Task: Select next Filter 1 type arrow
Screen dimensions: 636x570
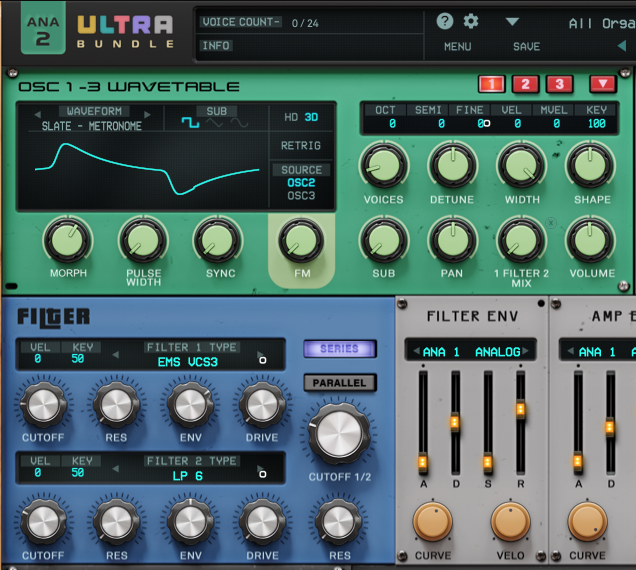Action: coord(260,355)
